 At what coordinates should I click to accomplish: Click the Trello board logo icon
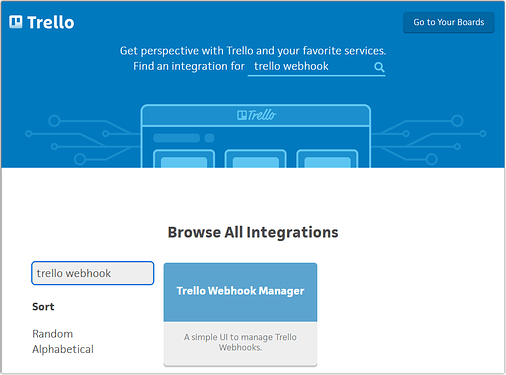click(16, 22)
